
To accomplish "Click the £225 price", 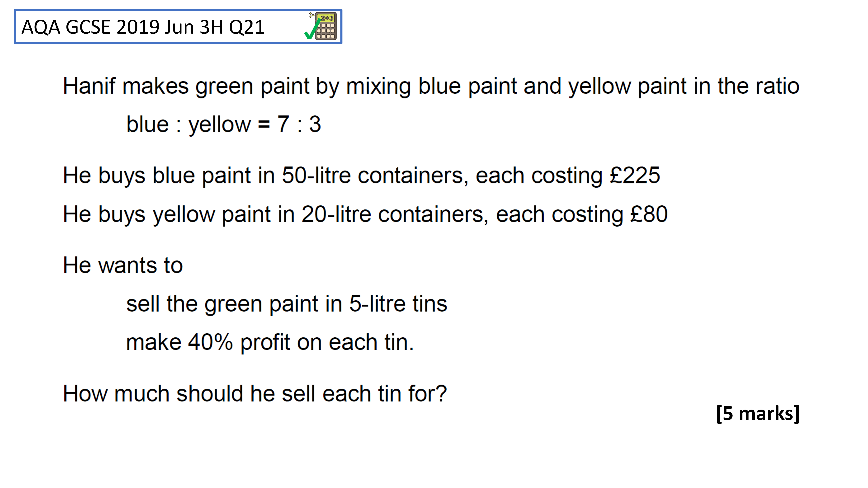I will point(635,175).
